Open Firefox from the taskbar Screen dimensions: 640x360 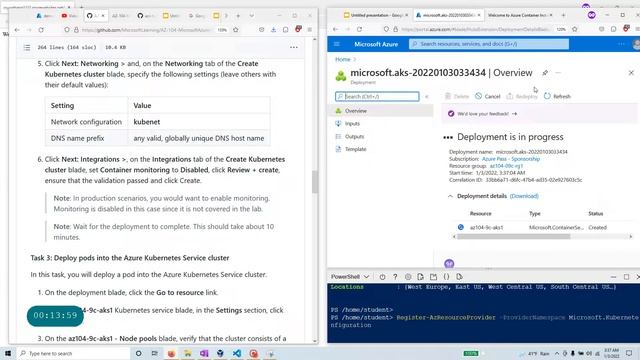point(171,353)
